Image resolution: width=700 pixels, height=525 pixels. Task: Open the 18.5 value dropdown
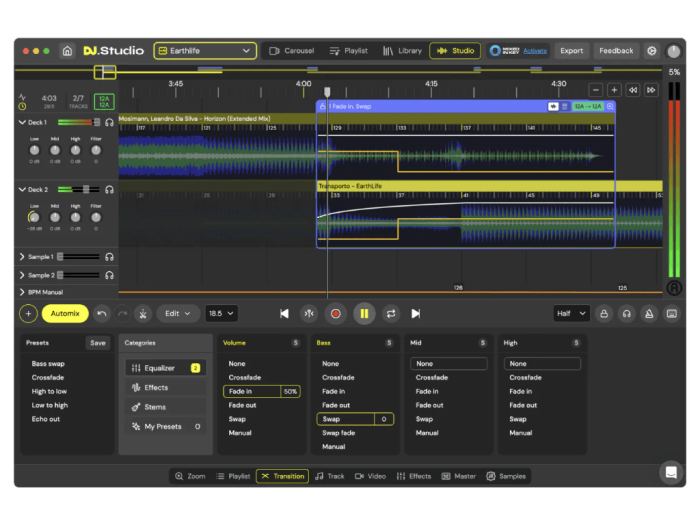pyautogui.click(x=221, y=313)
